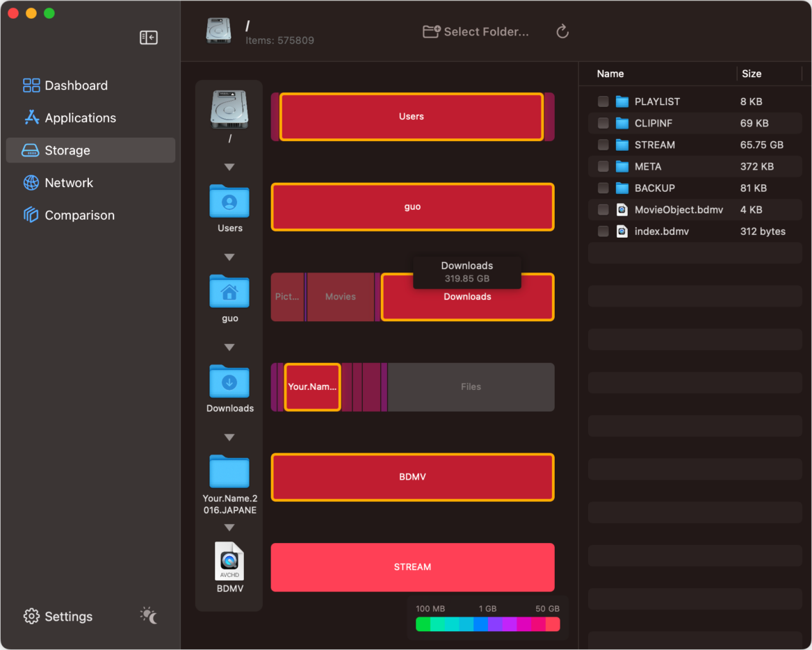Click the guo bar in the Users row
This screenshot has height=650, width=812.
point(413,206)
